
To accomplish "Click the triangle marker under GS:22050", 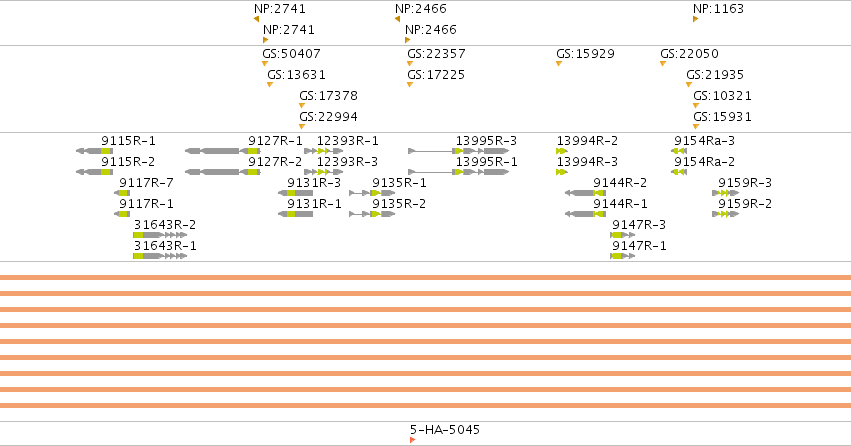I will pyautogui.click(x=663, y=63).
